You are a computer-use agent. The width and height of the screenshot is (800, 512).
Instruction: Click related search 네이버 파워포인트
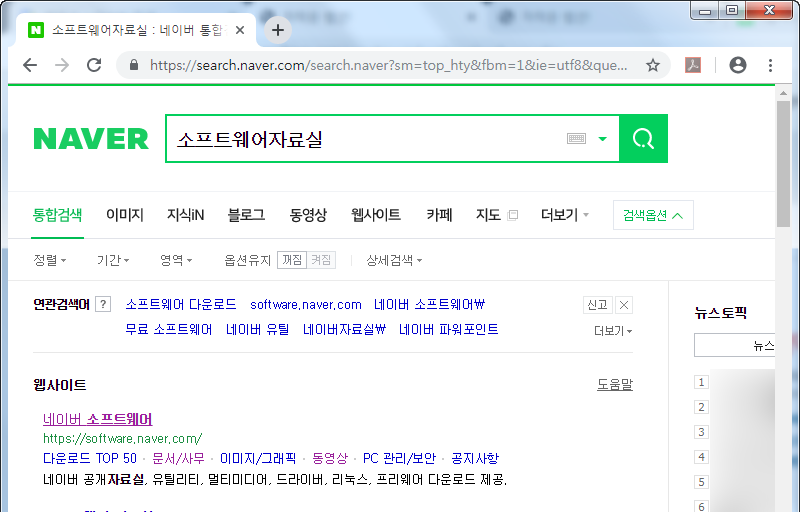448,329
